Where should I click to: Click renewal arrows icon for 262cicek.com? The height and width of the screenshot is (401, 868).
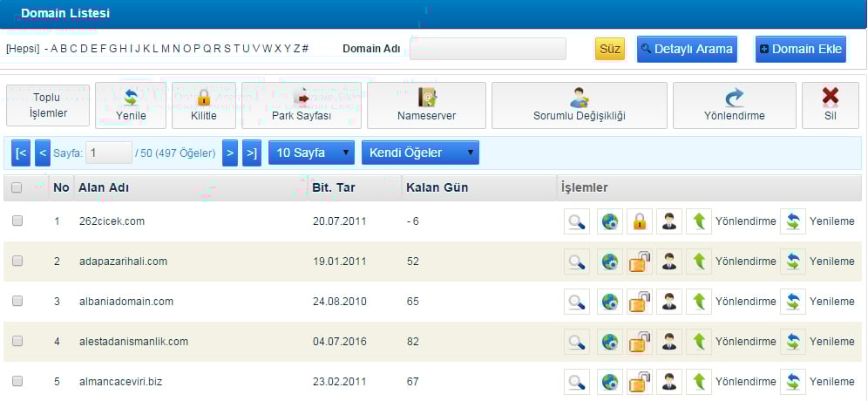pyautogui.click(x=793, y=221)
